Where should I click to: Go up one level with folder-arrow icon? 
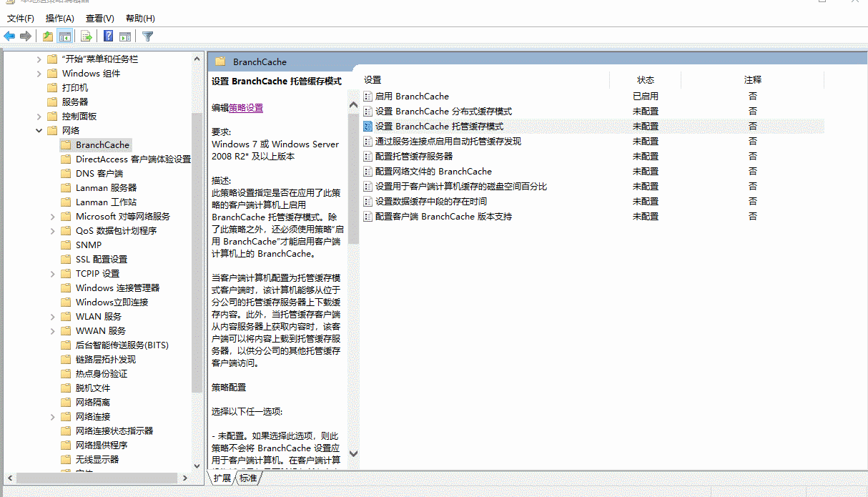[x=48, y=36]
